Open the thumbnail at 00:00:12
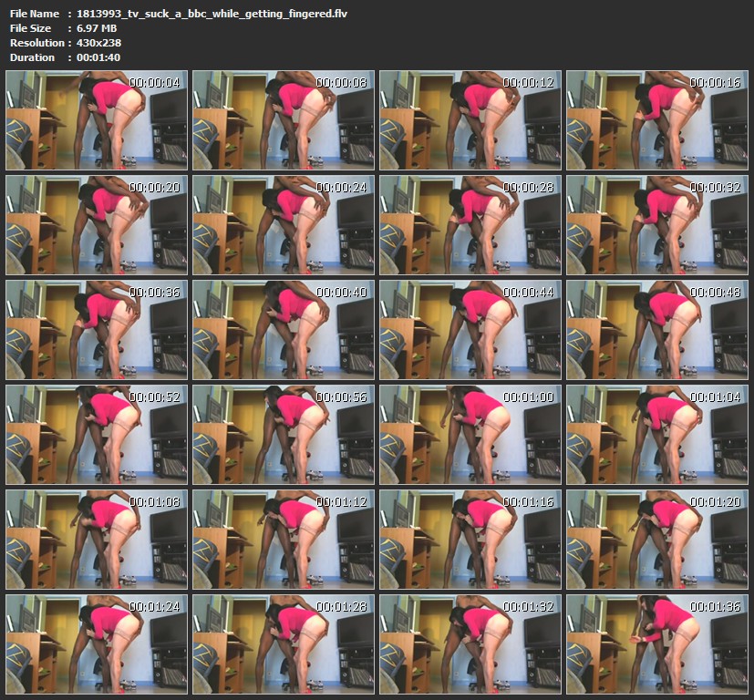Image resolution: width=754 pixels, height=700 pixels. [x=470, y=120]
